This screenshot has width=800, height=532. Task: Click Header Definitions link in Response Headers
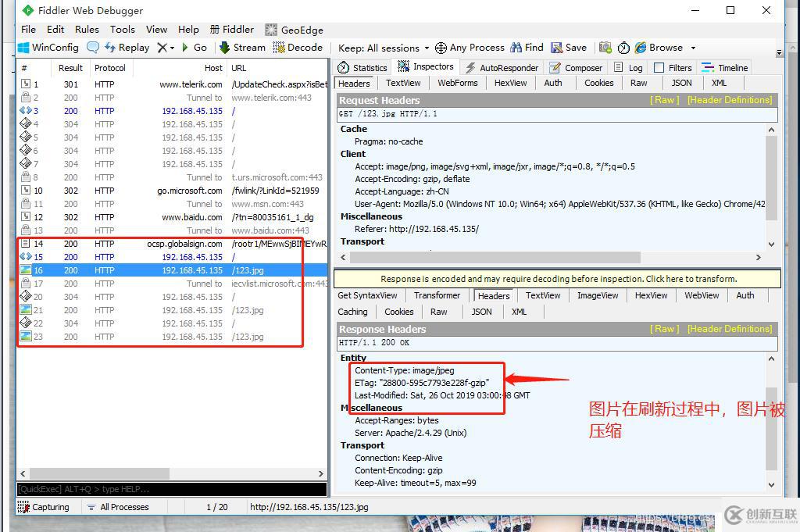[x=730, y=329]
